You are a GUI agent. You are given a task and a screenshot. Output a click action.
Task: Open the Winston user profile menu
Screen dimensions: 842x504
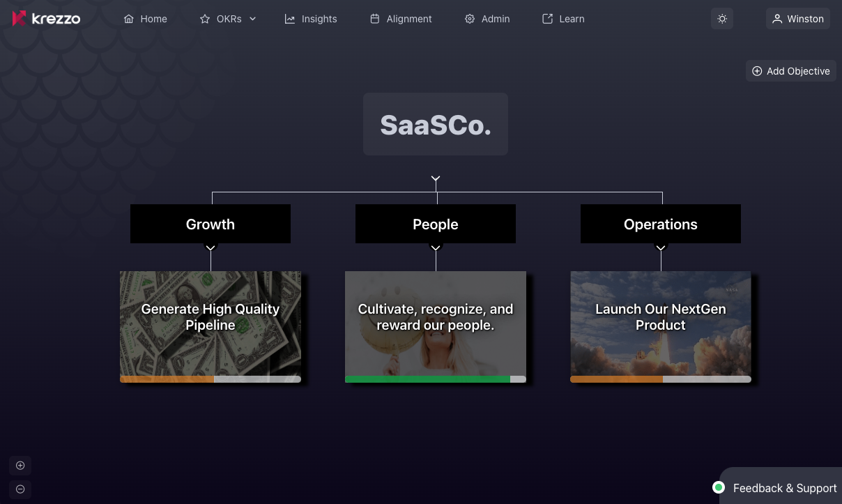pyautogui.click(x=798, y=19)
